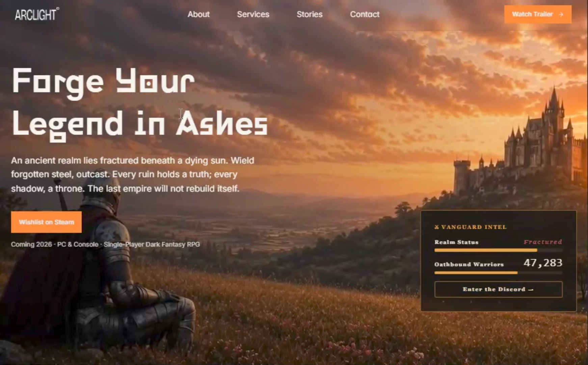This screenshot has width=588, height=365.
Task: Click the Enter the Discord button
Action: (x=498, y=289)
